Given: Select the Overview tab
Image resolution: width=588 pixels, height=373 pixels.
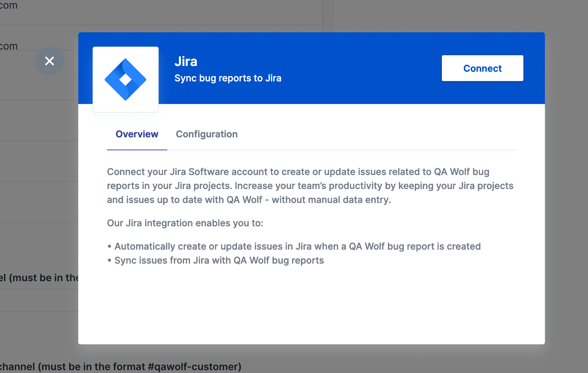Looking at the screenshot, I should click(137, 134).
